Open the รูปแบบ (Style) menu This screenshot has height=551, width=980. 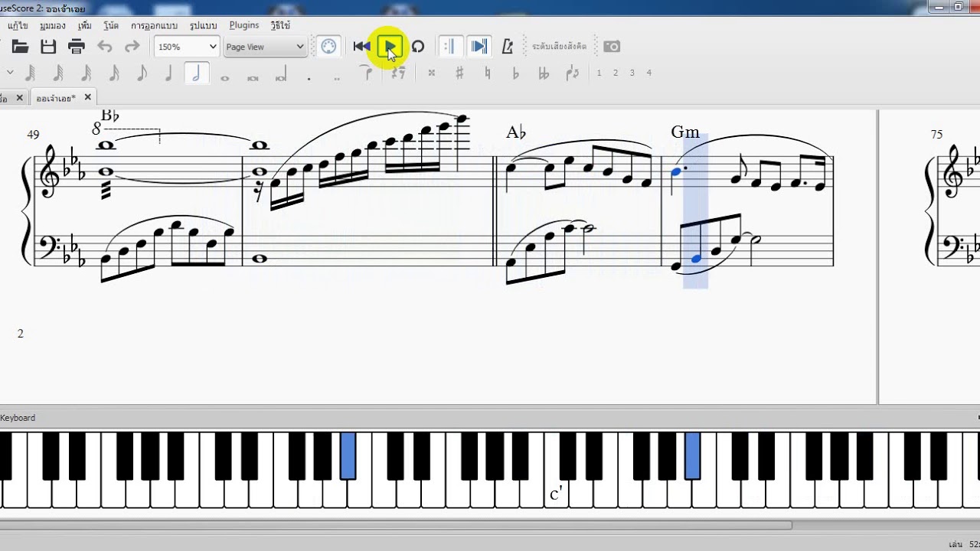[203, 25]
